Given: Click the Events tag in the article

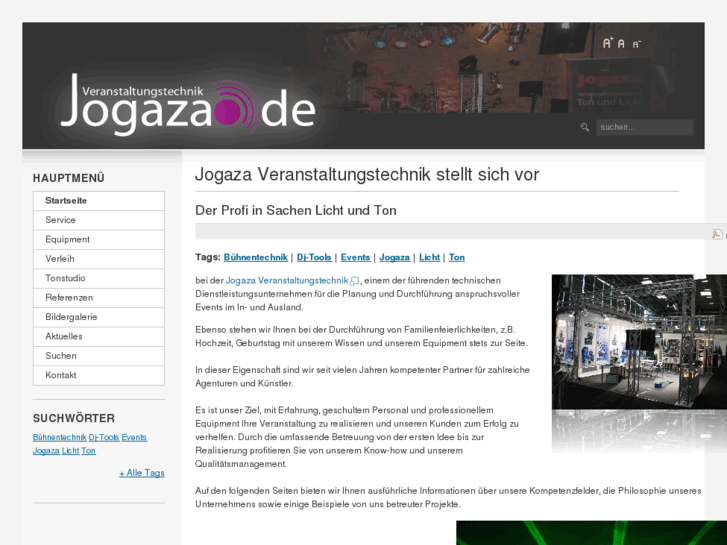Looking at the screenshot, I should coord(355,257).
